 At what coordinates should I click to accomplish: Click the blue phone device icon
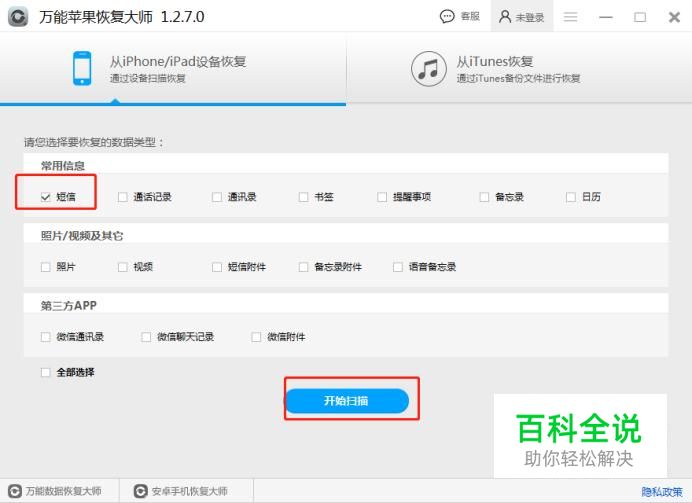(x=82, y=68)
